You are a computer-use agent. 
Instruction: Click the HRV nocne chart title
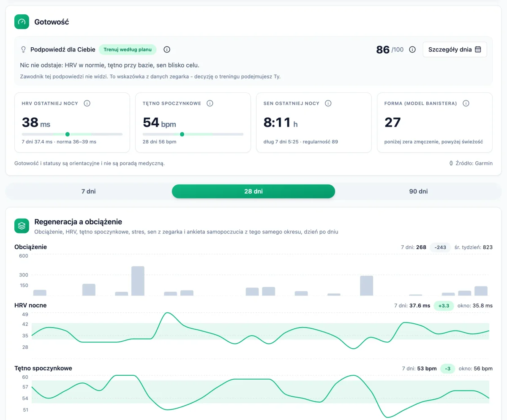click(x=30, y=305)
